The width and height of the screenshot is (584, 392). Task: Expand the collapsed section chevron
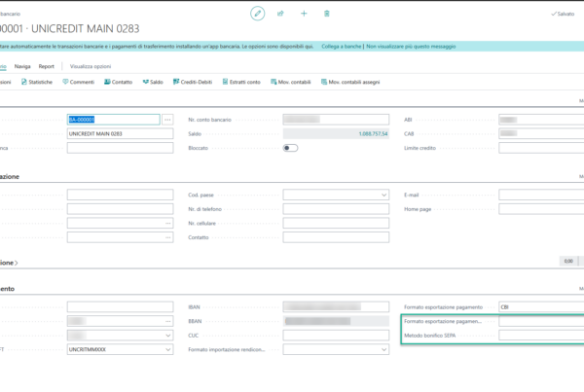(x=16, y=263)
